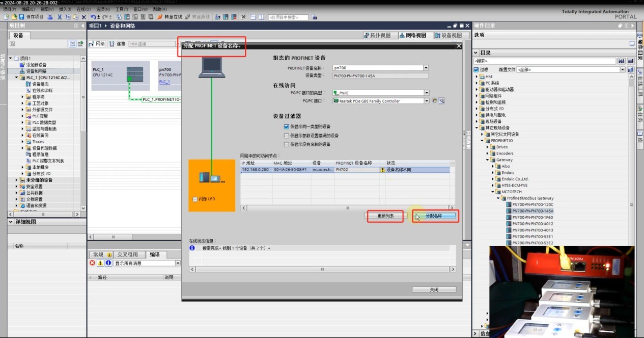Image resolution: width=644 pixels, height=338 pixels.
Task: Click the PG/PC interface properties magnifier icon
Action: [x=441, y=101]
